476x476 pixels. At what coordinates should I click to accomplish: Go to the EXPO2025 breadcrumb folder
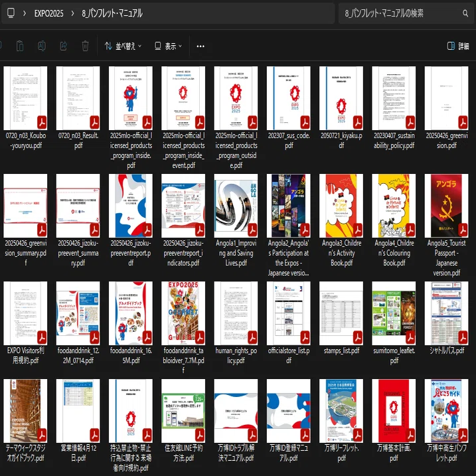click(x=49, y=13)
